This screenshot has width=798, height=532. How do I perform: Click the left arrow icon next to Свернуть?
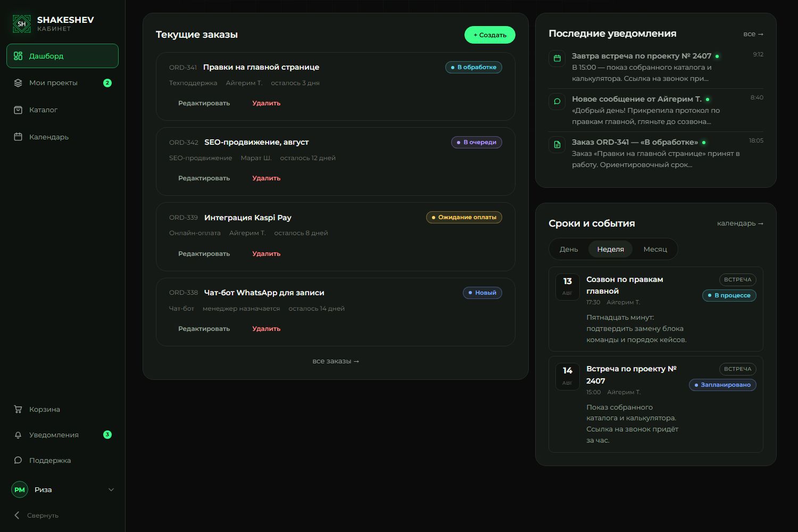17,515
